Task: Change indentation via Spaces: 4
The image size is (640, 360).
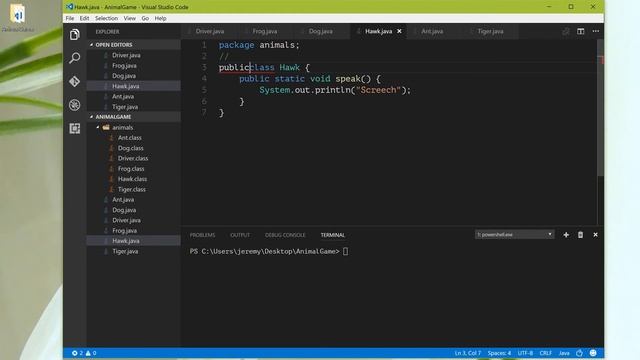Action: coord(499,353)
